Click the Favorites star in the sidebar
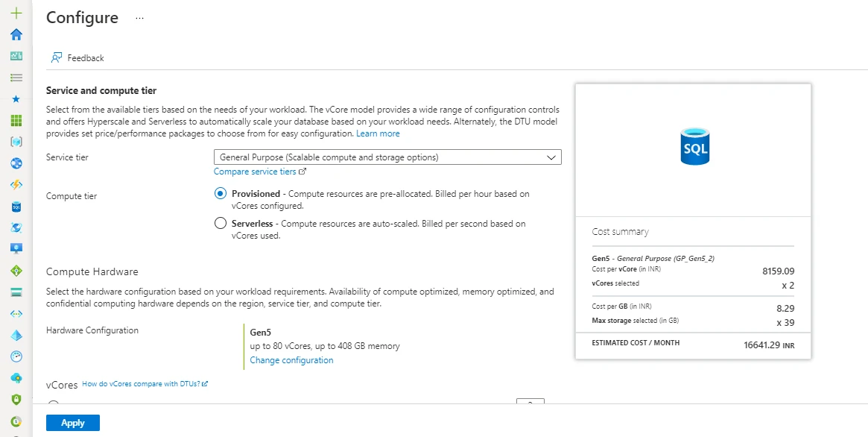The image size is (868, 437). coord(16,98)
